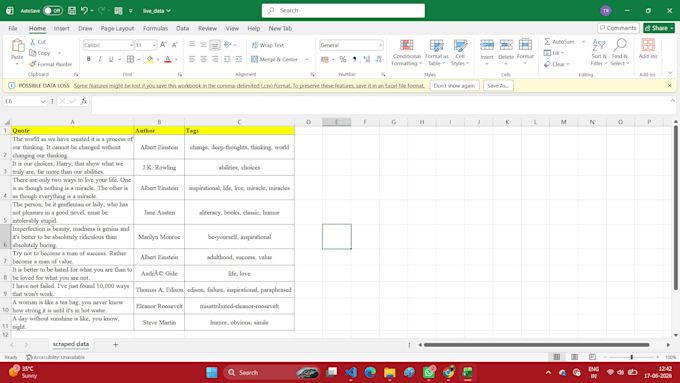680x383 pixels.
Task: Open the Merge & Center dropdown arrow
Action: click(x=307, y=59)
